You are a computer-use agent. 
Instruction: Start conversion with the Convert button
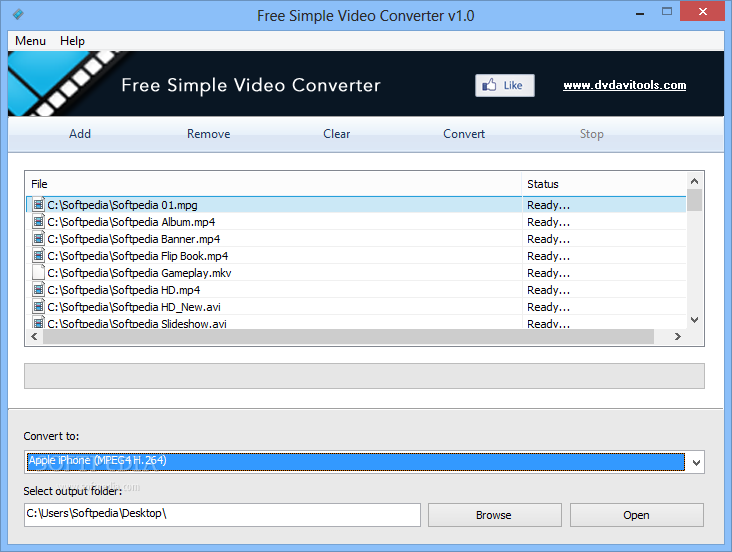(x=464, y=134)
